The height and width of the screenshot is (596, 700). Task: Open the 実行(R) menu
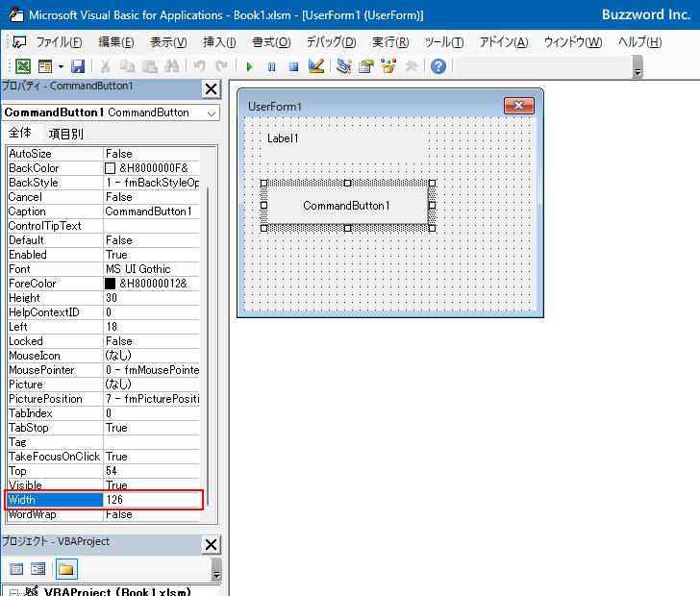[x=390, y=42]
